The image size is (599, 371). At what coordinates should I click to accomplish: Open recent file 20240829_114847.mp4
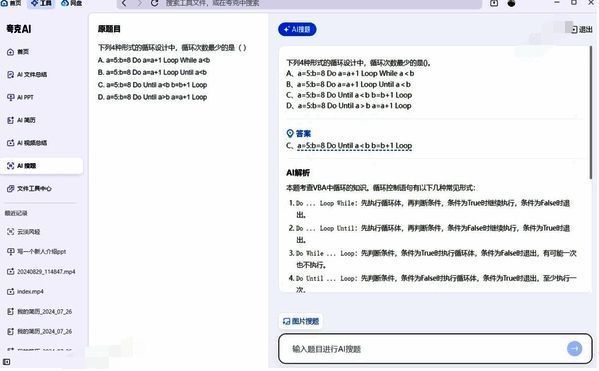coord(41,272)
